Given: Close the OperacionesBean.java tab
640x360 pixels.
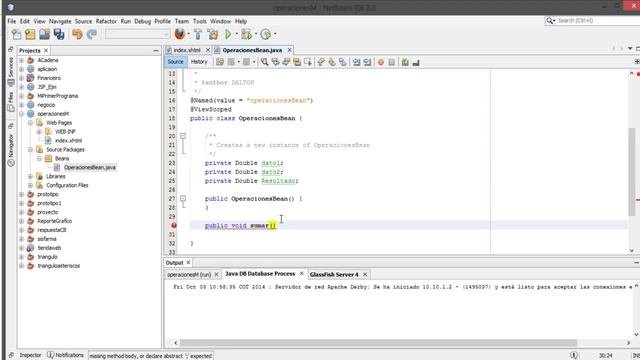Looking at the screenshot, I should click(289, 50).
